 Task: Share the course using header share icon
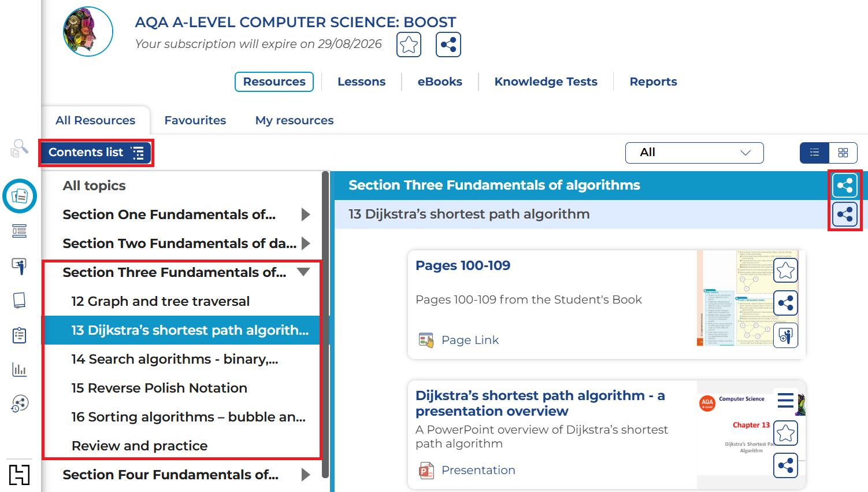point(448,45)
